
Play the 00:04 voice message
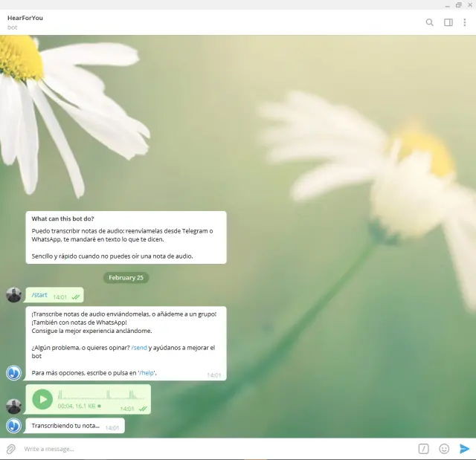tap(42, 399)
